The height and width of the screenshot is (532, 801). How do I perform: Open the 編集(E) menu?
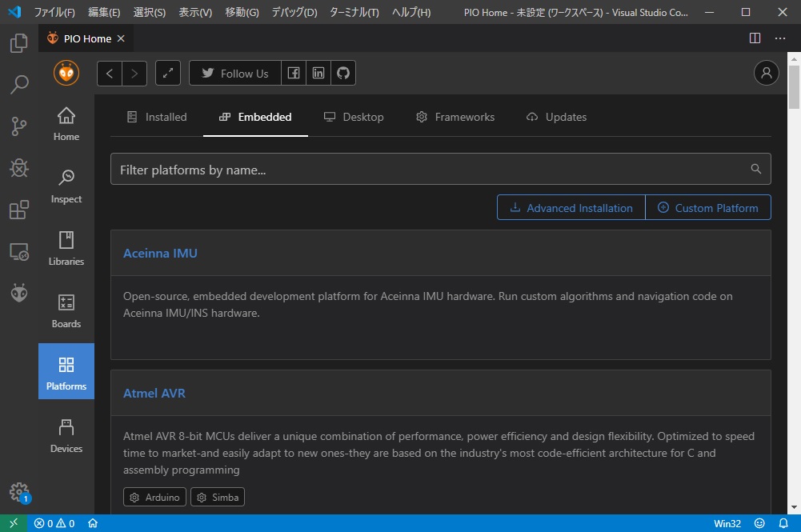coord(104,12)
